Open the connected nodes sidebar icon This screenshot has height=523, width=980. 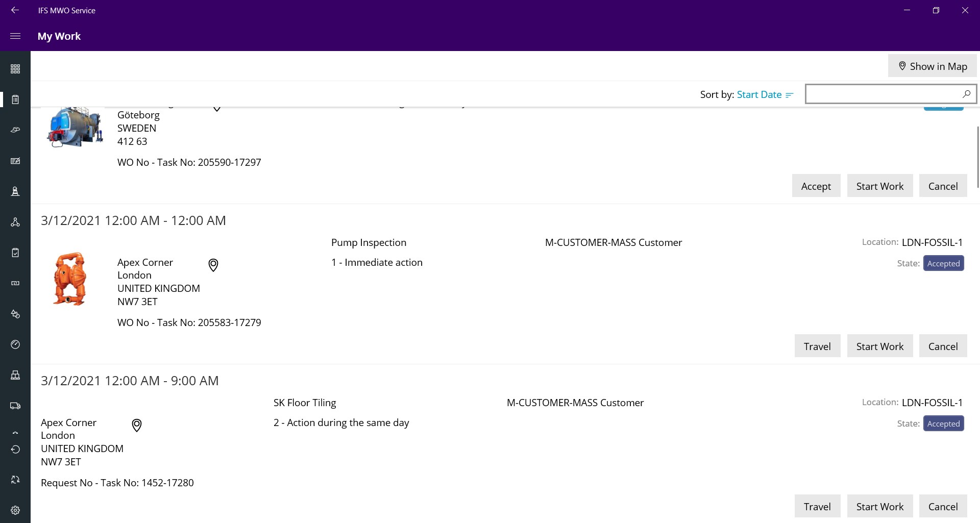[15, 222]
